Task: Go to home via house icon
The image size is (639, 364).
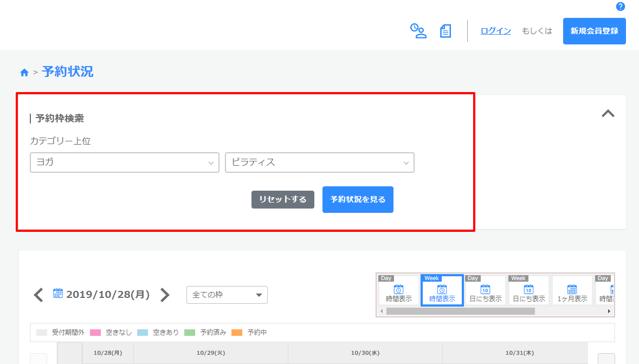Action: (x=24, y=72)
